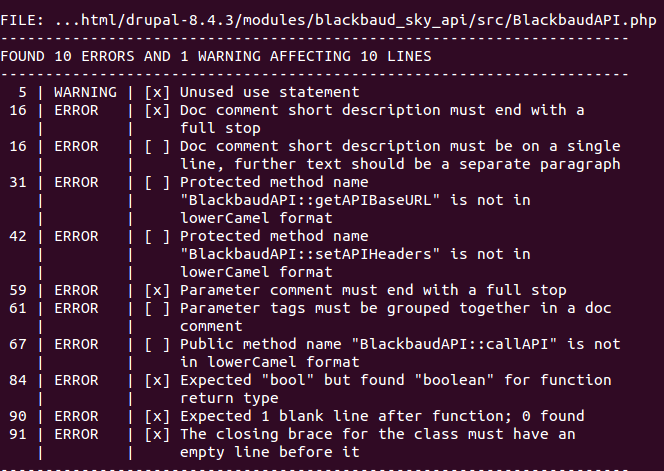The height and width of the screenshot is (471, 664).
Task: Click the [ ] marker for the setAPIHeaders method error
Action: click(157, 236)
